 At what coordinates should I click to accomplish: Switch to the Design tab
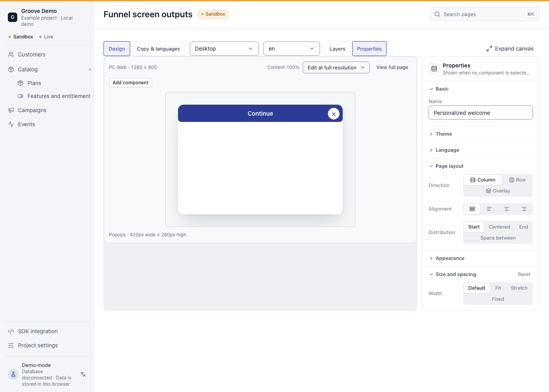click(x=117, y=49)
